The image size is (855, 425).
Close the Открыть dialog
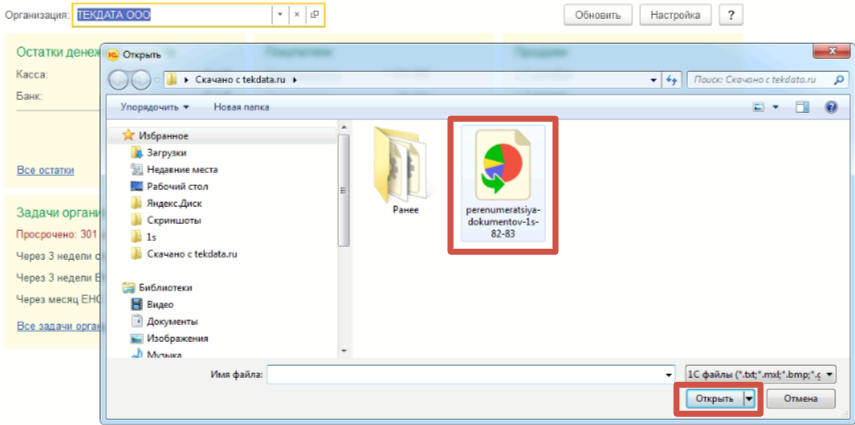pos(831,52)
